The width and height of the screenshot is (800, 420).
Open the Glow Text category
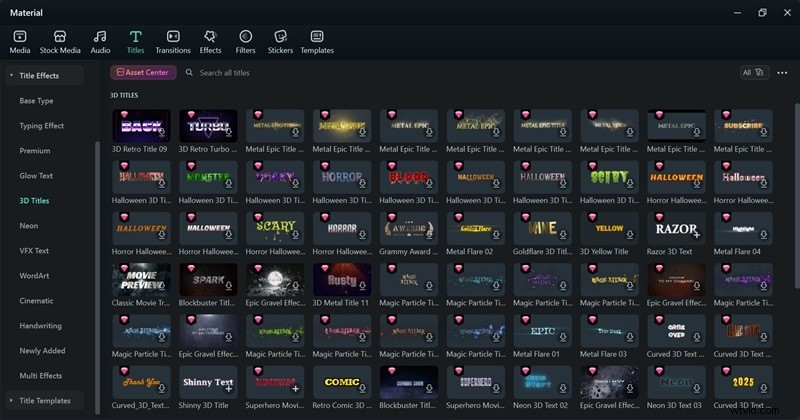coord(36,176)
